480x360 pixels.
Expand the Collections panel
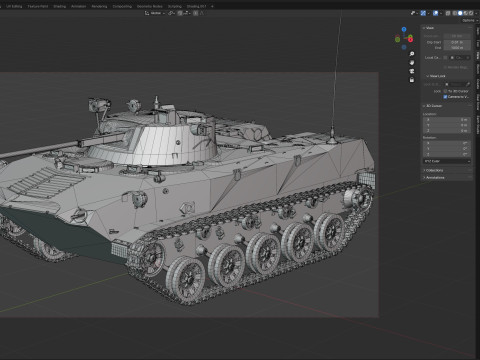447,170
